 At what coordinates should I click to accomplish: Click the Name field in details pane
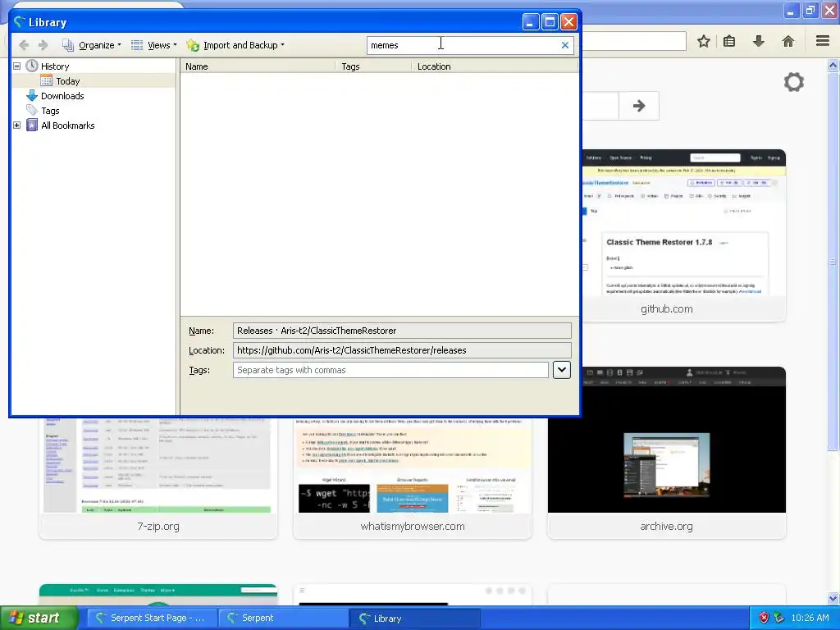(x=402, y=331)
